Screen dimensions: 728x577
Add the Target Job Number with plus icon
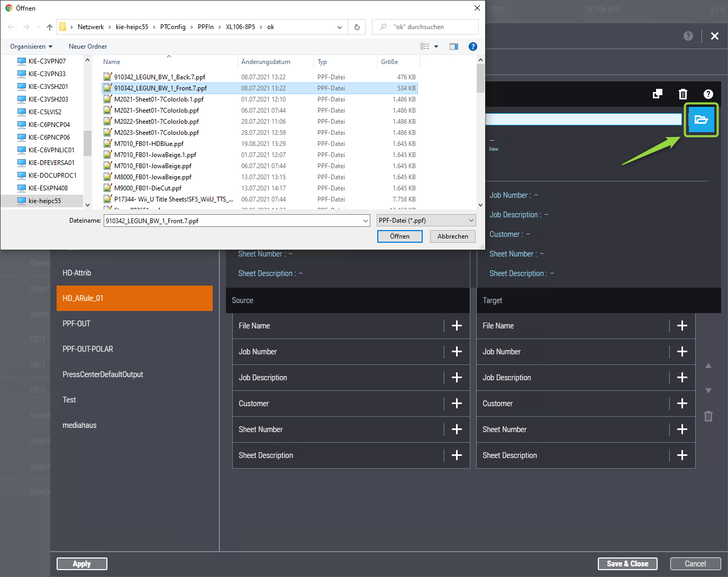click(682, 352)
